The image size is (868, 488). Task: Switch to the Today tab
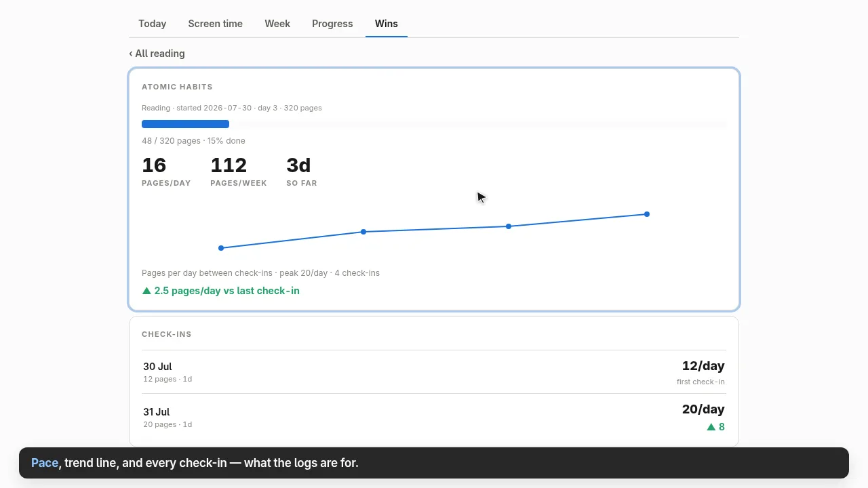(x=152, y=24)
